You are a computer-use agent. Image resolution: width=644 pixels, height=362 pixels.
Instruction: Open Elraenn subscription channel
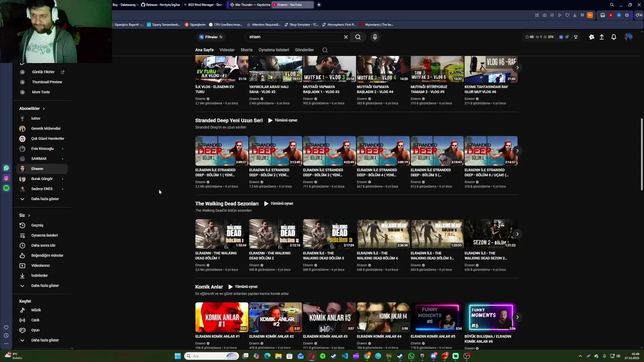(x=42, y=168)
